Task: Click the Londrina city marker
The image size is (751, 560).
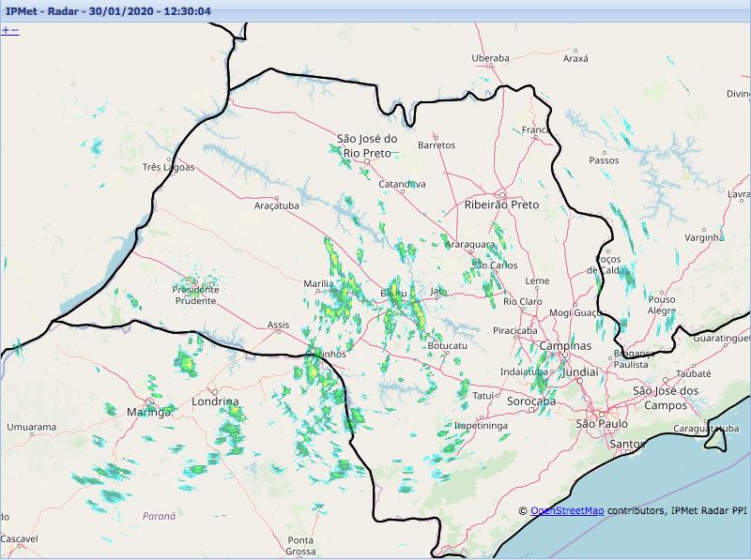Action: (214, 390)
